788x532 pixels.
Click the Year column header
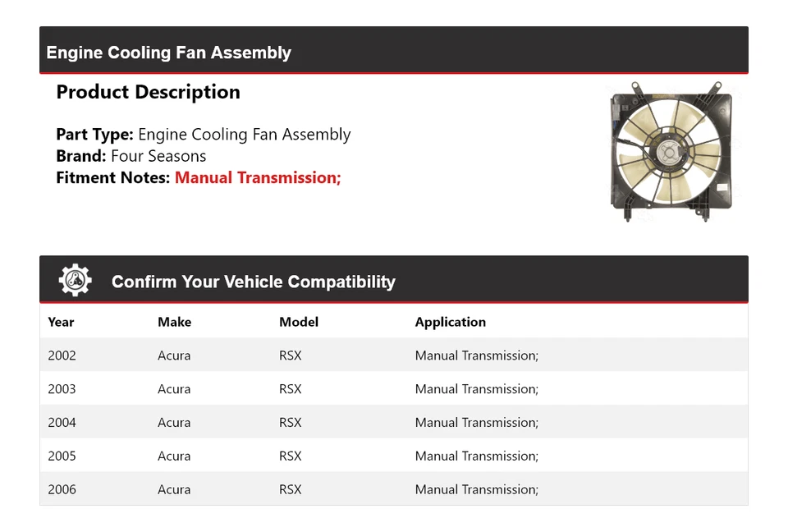tap(61, 322)
